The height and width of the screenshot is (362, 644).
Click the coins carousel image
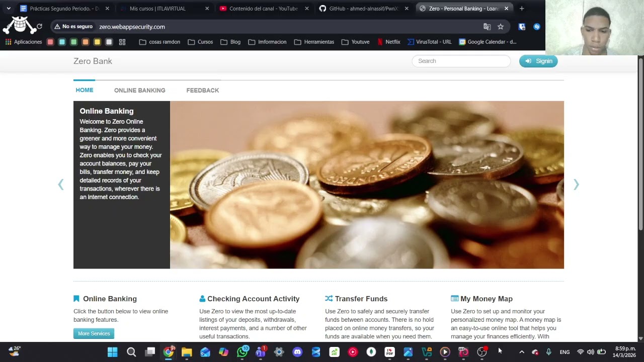[x=367, y=185]
